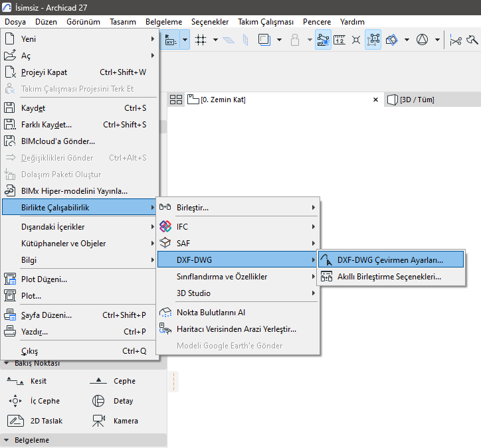Click the Kaydet floppy disk icon
Screen dimensions: 481x448
[9, 108]
